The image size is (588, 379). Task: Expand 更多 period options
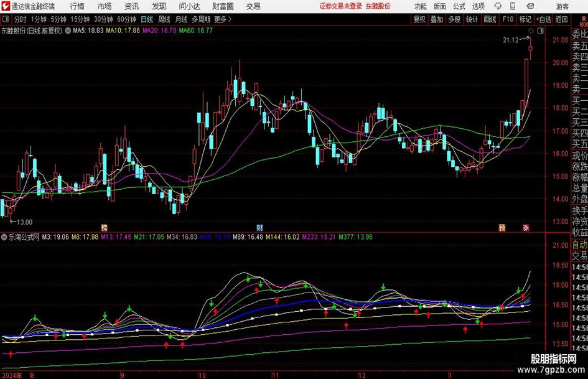[x=223, y=19]
